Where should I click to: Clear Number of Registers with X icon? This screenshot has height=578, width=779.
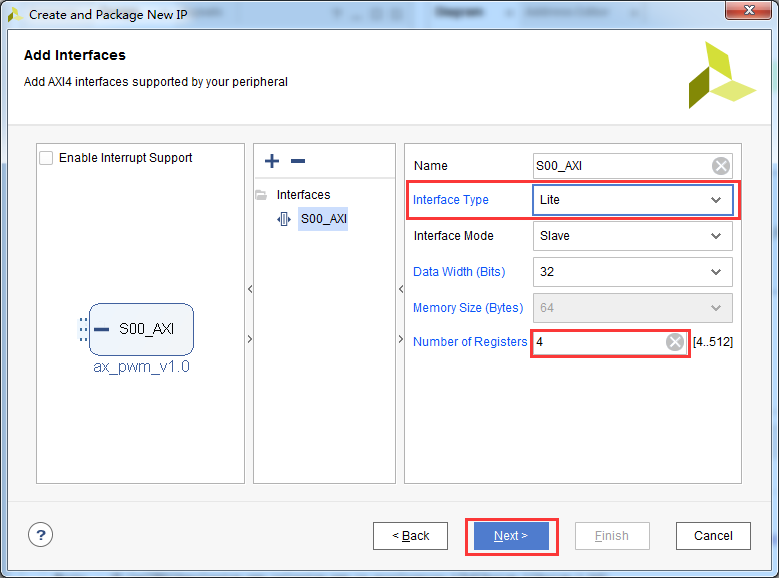(675, 342)
